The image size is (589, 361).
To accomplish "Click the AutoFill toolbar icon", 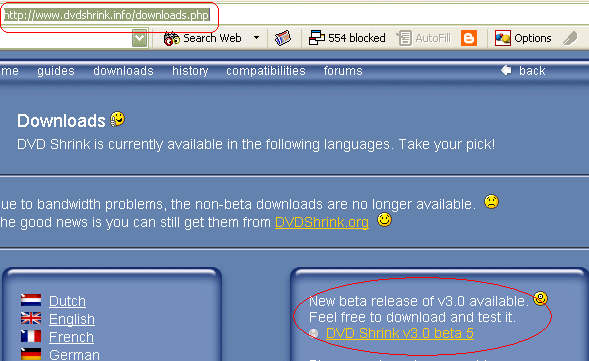I will pyautogui.click(x=404, y=38).
